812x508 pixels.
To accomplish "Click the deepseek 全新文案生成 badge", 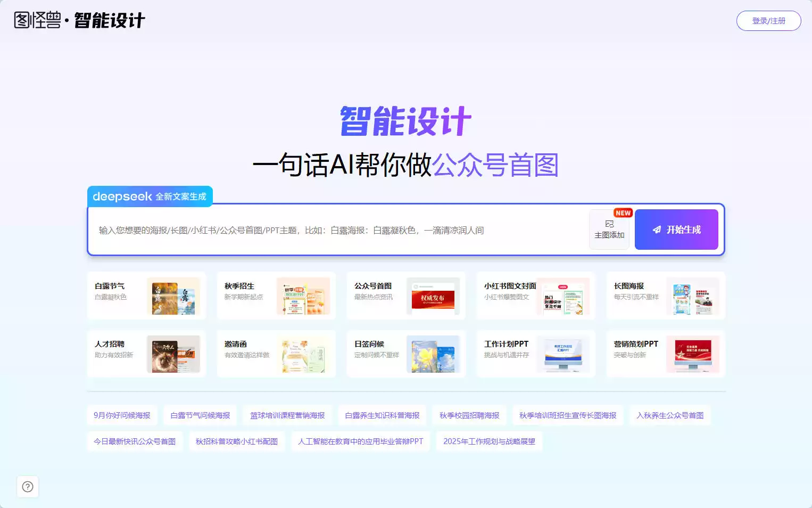I will (150, 196).
